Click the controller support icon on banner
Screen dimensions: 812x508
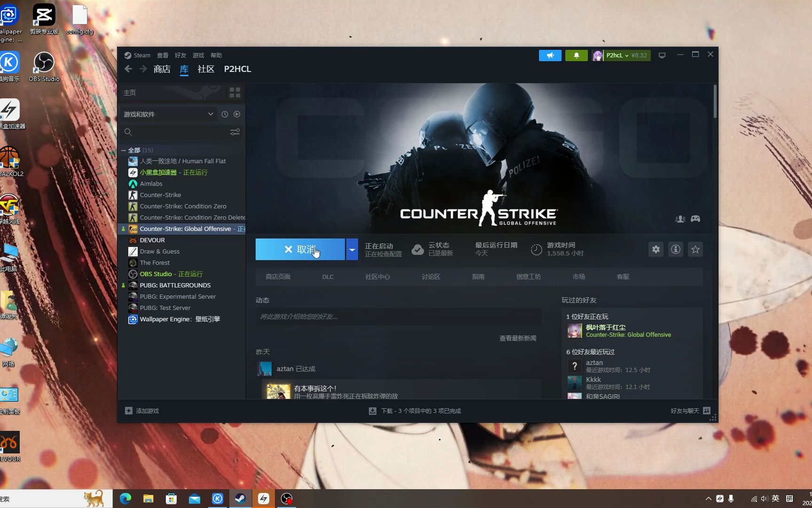[x=695, y=219]
